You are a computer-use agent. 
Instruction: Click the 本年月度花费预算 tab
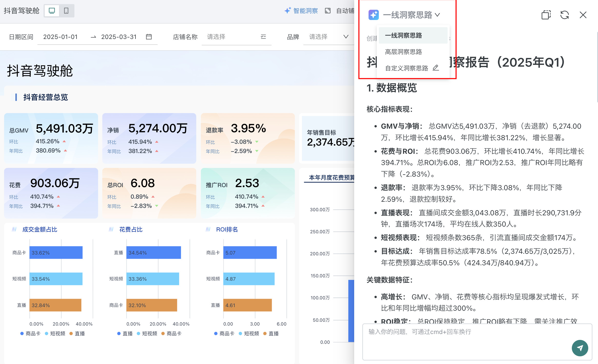pos(331,178)
